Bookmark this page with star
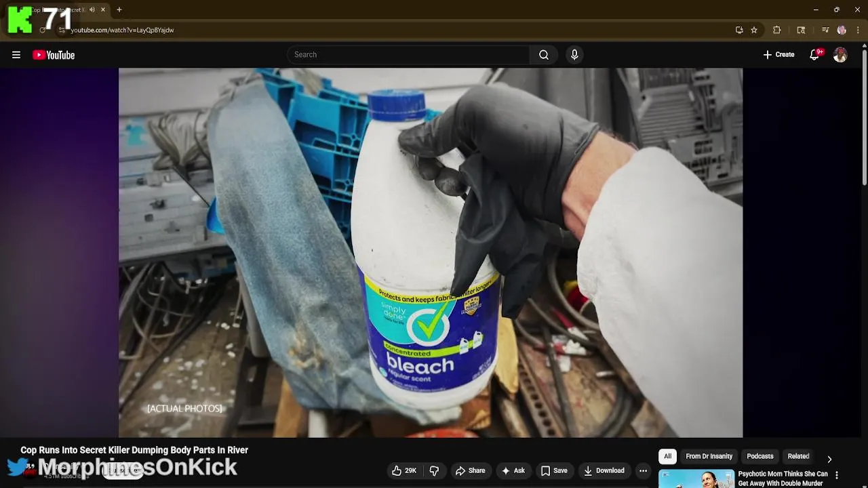The height and width of the screenshot is (488, 868). click(754, 30)
